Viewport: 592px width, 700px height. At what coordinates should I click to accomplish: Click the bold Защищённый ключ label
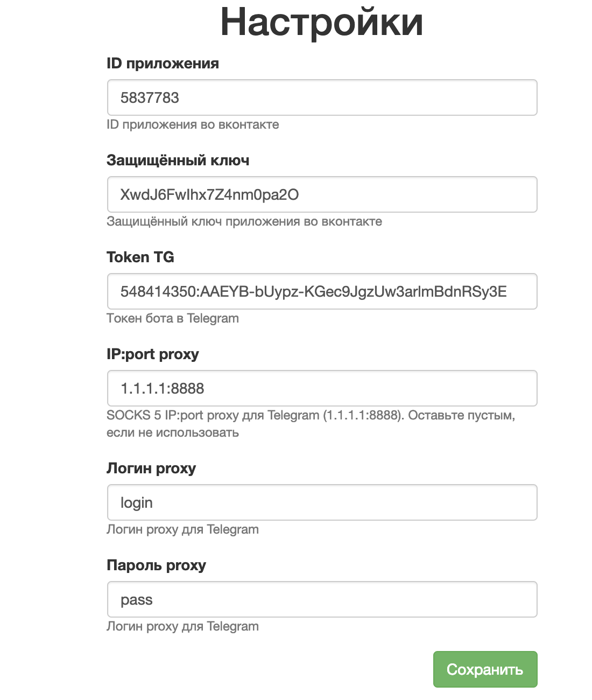click(178, 160)
